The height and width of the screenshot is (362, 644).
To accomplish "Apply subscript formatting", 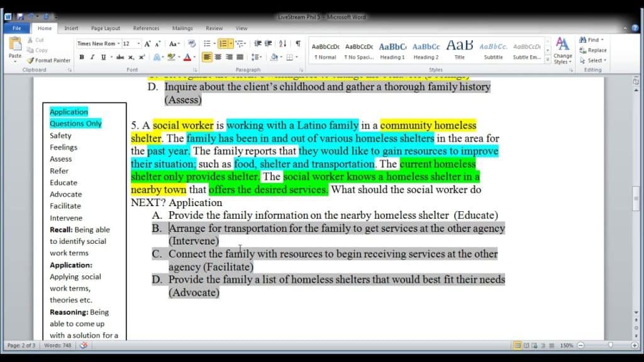I will [x=131, y=57].
